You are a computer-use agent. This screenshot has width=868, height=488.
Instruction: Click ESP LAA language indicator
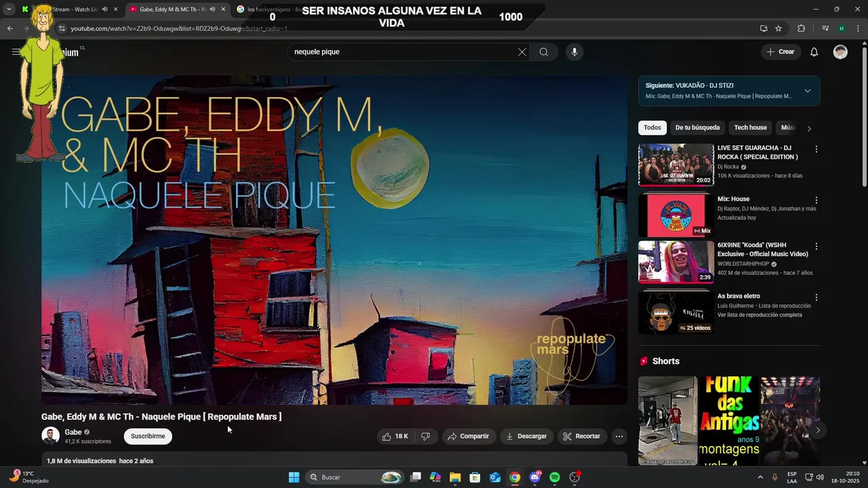point(792,477)
